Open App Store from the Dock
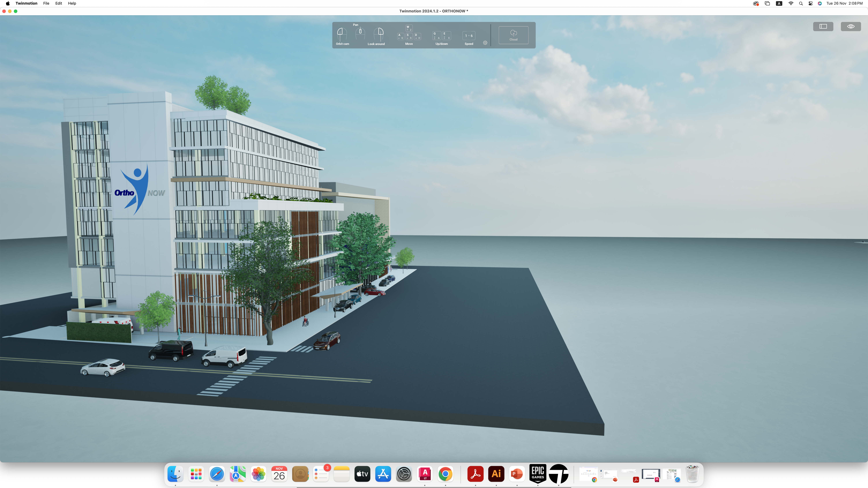868x488 pixels. 383,474
